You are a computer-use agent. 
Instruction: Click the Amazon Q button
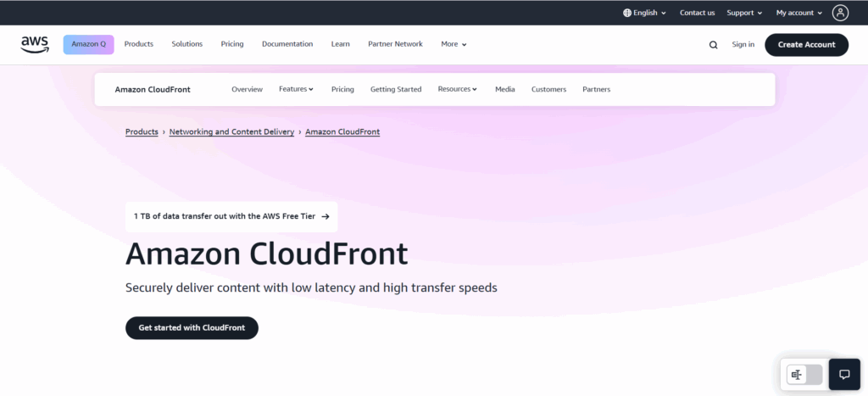pyautogui.click(x=88, y=44)
